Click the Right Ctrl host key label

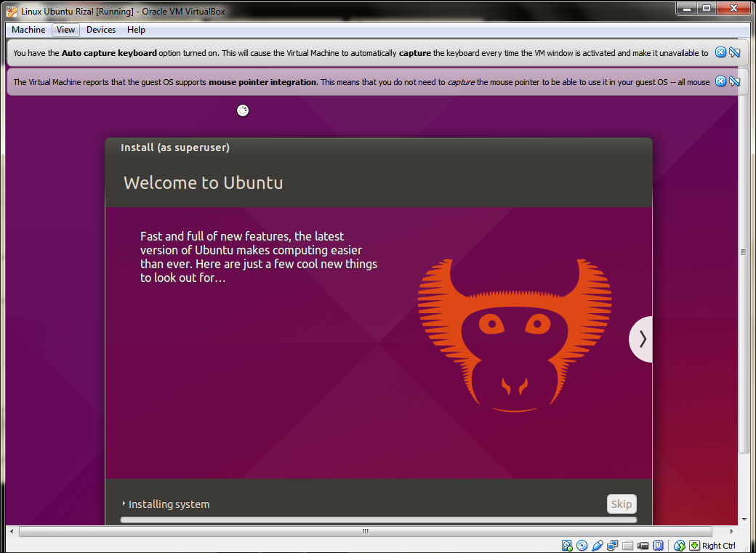(x=719, y=546)
